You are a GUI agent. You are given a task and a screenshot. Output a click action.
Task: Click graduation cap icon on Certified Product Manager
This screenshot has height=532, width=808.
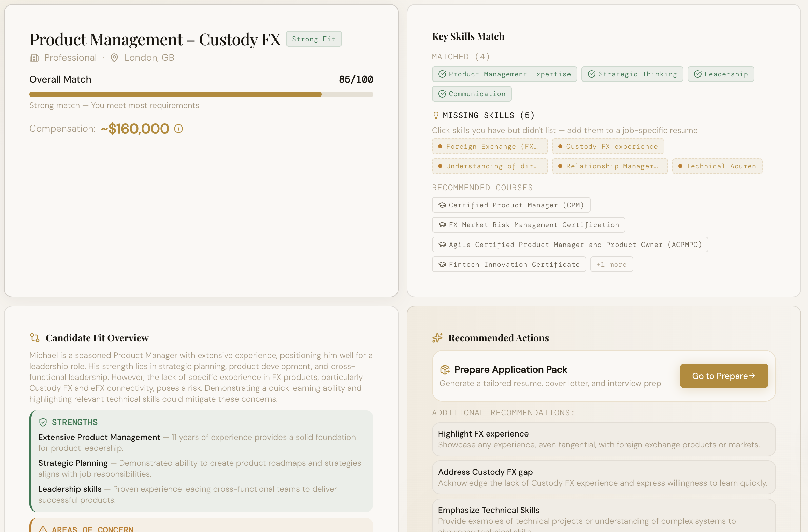pos(442,205)
